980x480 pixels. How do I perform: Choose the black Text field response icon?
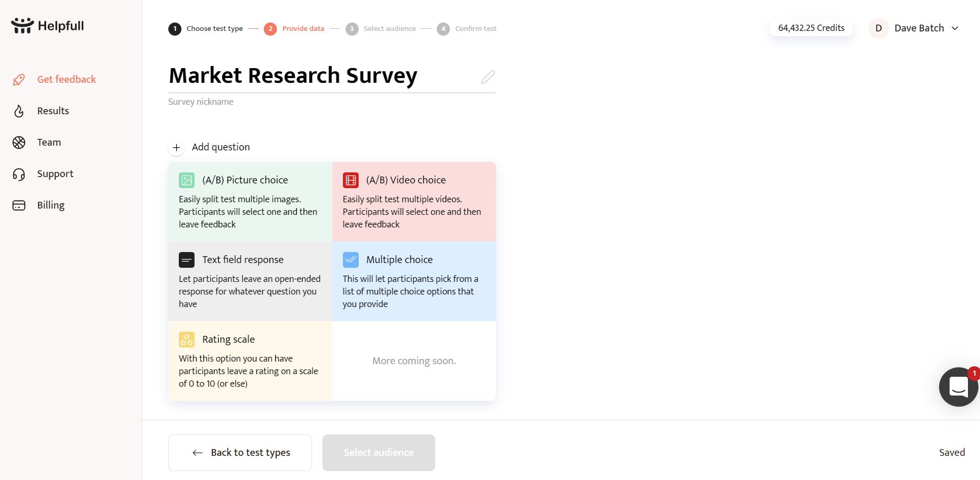point(187,260)
